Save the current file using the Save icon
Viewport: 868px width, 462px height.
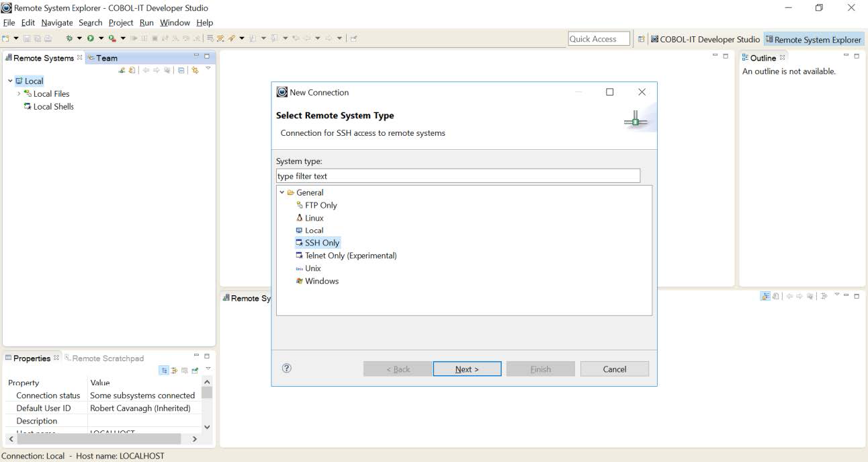[28, 38]
